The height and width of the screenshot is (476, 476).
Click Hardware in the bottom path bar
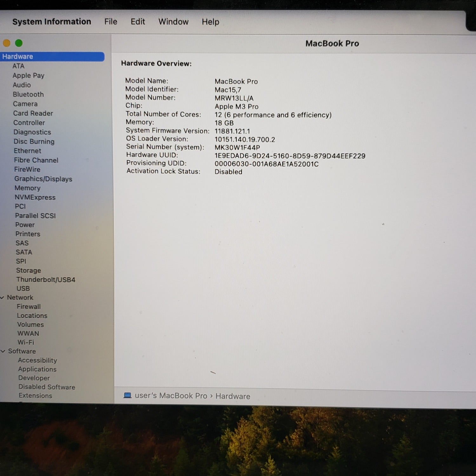pos(233,396)
